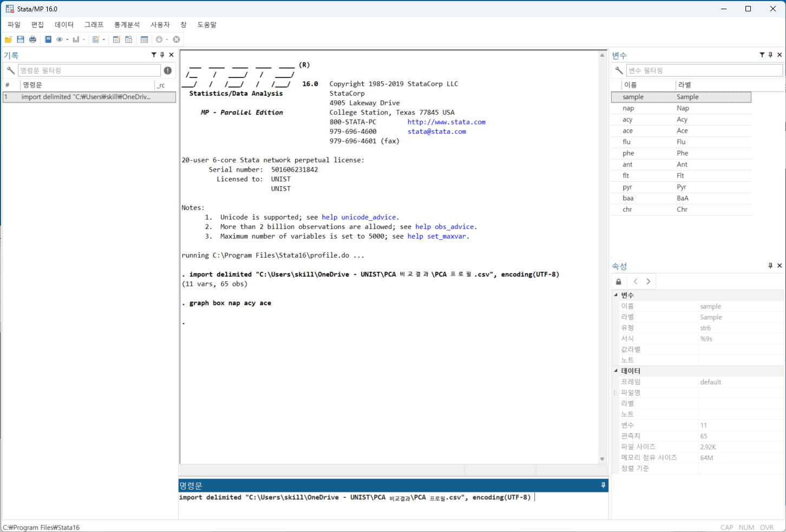786x532 pixels.
Task: Open the Graph window dropdown arrow
Action: [x=84, y=40]
